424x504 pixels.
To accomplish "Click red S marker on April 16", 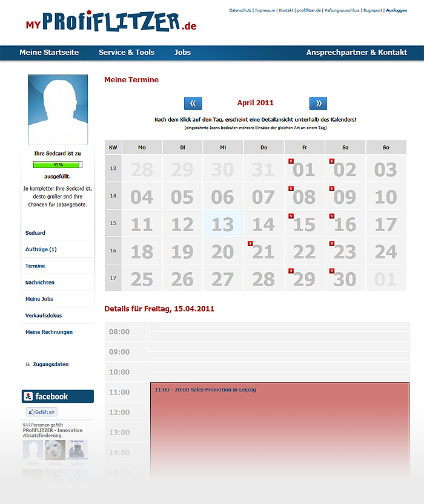I will [332, 216].
